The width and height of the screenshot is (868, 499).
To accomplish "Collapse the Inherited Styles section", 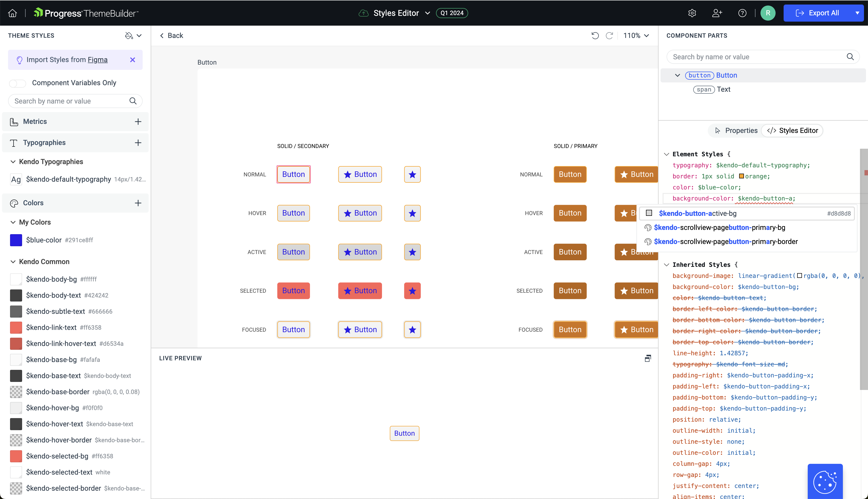I will coord(667,265).
